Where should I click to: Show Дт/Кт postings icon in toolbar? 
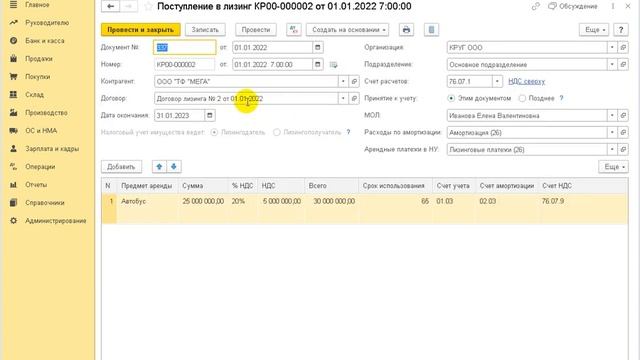pyautogui.click(x=293, y=30)
